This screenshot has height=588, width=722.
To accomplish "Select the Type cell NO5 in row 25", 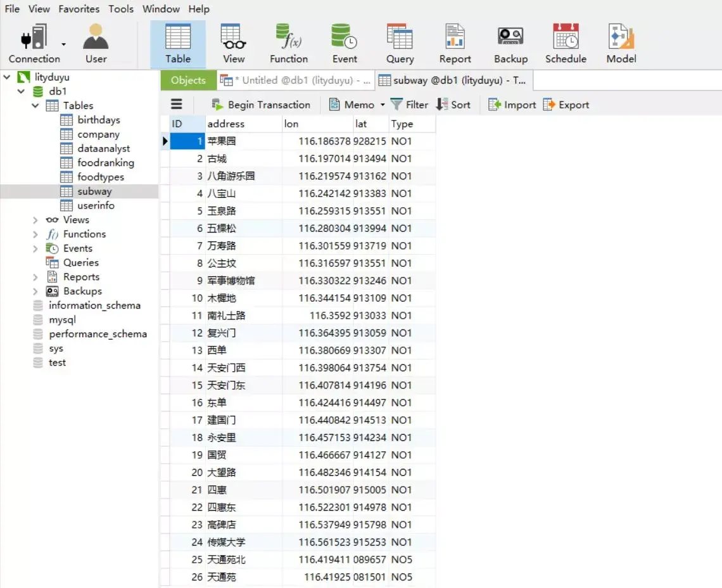I will (x=412, y=559).
